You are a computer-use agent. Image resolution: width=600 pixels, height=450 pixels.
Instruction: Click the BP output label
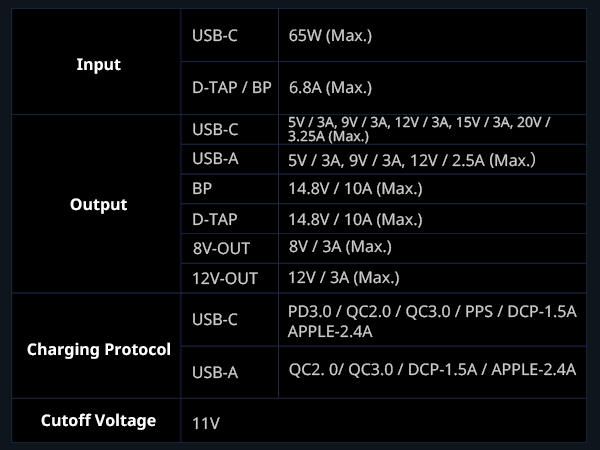(x=202, y=189)
